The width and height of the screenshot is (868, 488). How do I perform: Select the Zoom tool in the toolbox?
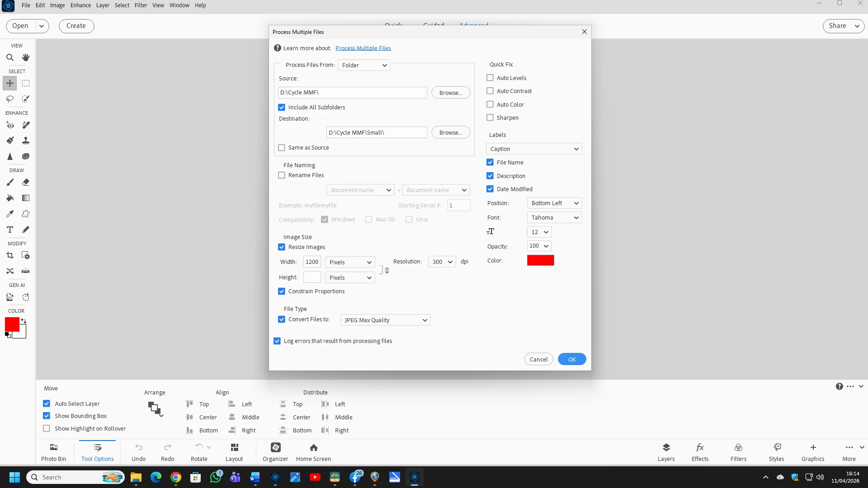(10, 57)
